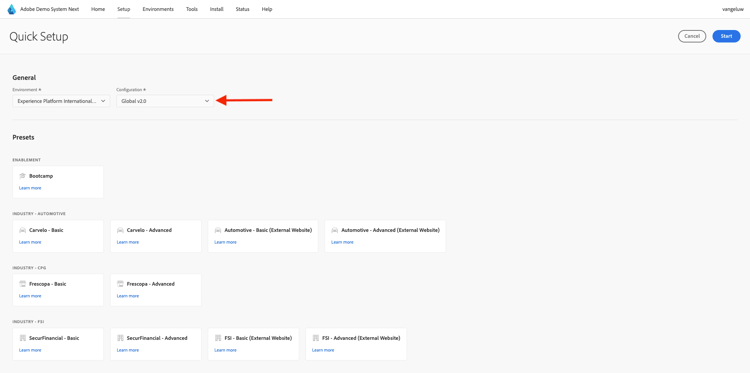The height and width of the screenshot is (373, 750).
Task: Open the Setup menu item
Action: coord(123,9)
